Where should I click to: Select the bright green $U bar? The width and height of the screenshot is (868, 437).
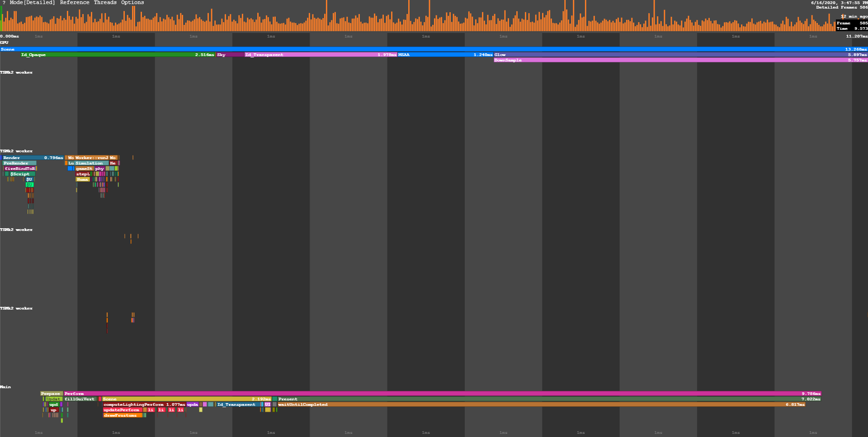(29, 185)
